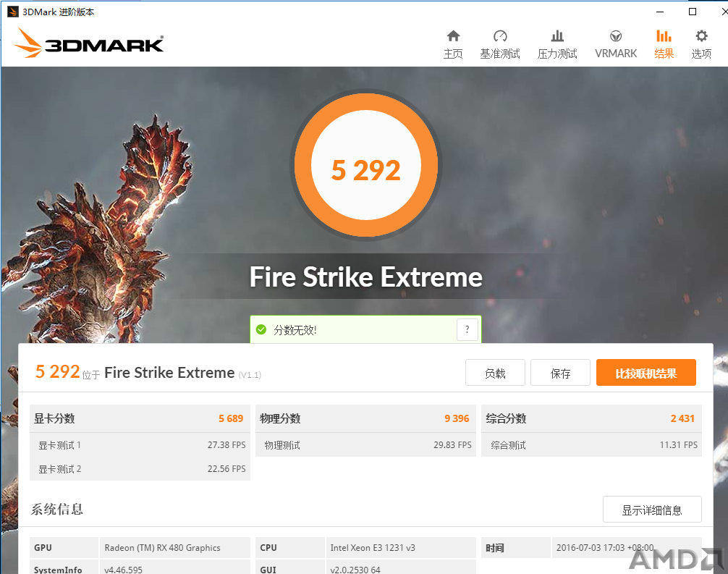The width and height of the screenshot is (728, 574).
Task: Click the 11.31 FPS value
Action: (679, 445)
